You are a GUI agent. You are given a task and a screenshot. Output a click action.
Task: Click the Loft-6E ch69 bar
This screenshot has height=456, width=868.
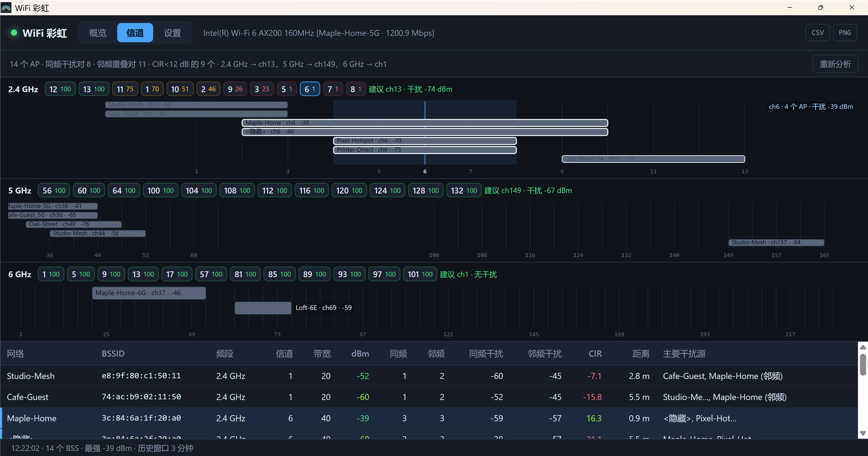263,308
